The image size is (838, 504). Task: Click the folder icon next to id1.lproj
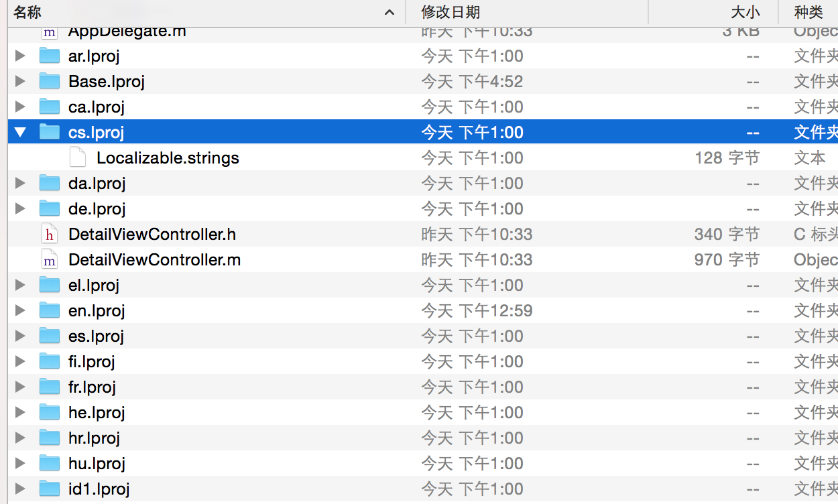pyautogui.click(x=49, y=489)
